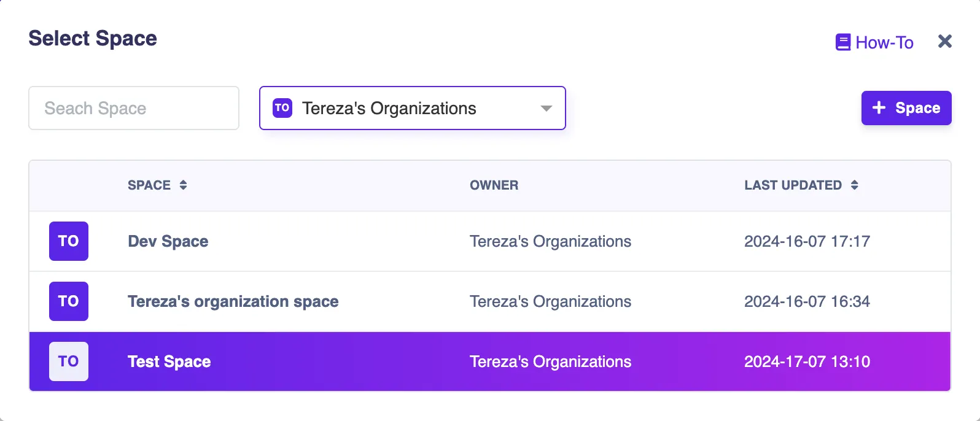Click the TO avatar for Test Space
The image size is (980, 421).
coord(69,361)
